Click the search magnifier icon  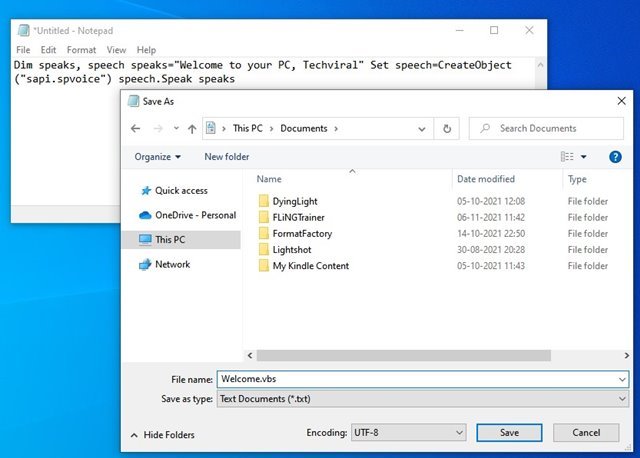click(x=485, y=129)
